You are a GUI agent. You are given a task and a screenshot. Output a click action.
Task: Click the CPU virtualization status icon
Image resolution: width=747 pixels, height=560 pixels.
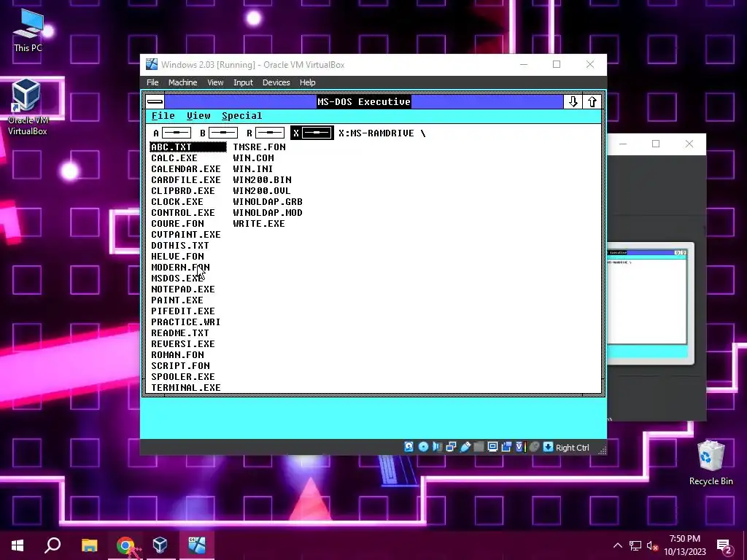[x=521, y=447]
